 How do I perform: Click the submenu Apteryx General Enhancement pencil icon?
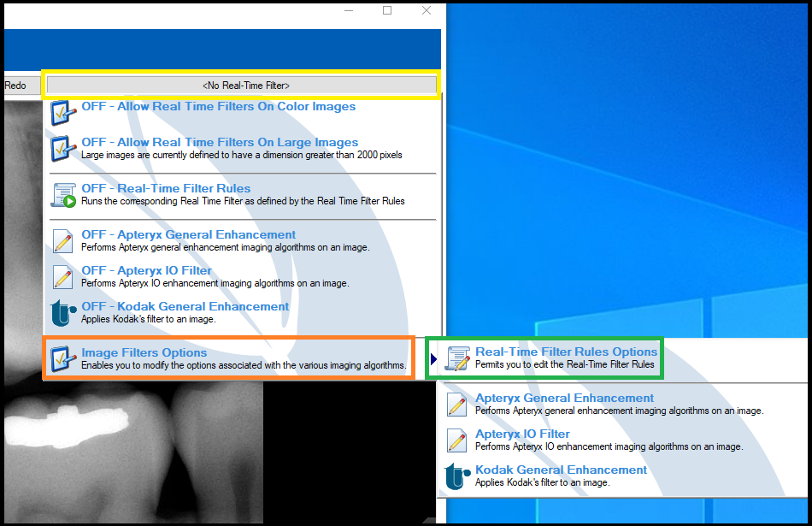click(x=456, y=405)
